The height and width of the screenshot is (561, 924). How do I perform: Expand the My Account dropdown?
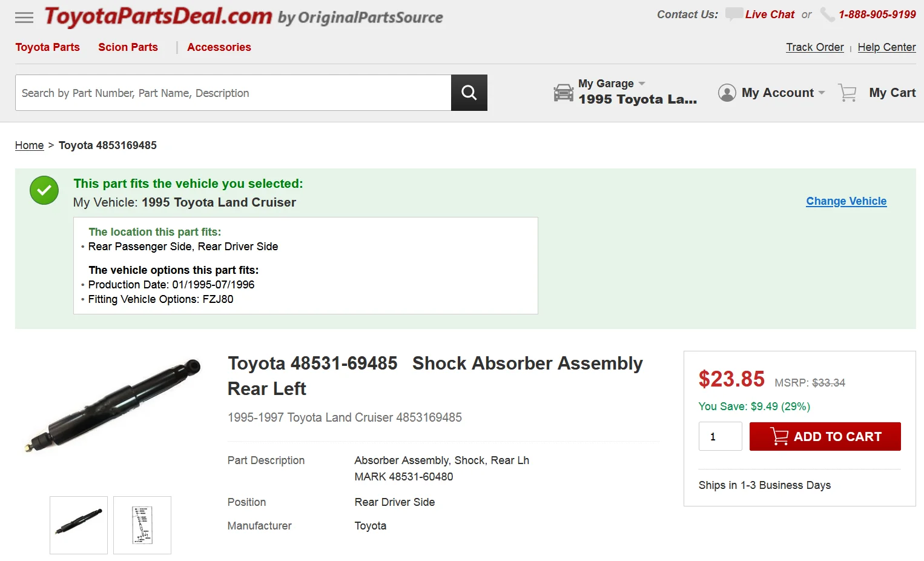pos(822,93)
